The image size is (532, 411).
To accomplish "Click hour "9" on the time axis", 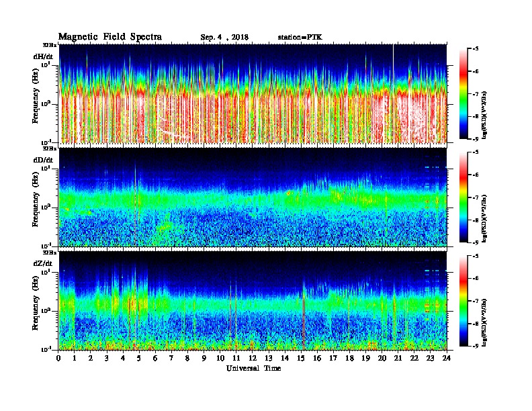I will [x=204, y=358].
